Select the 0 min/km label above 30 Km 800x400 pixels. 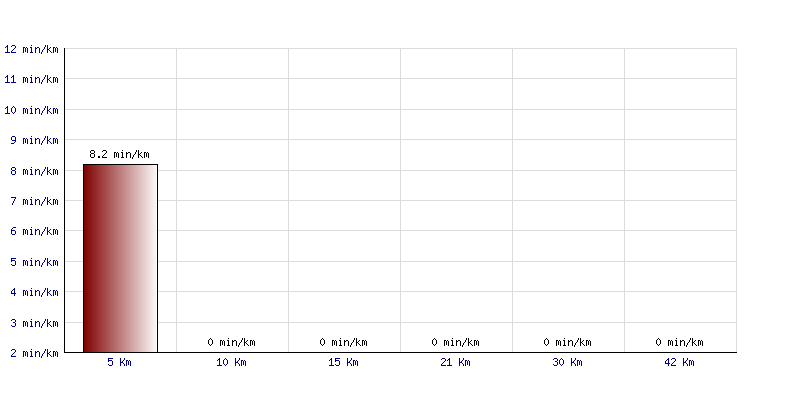[x=567, y=342]
